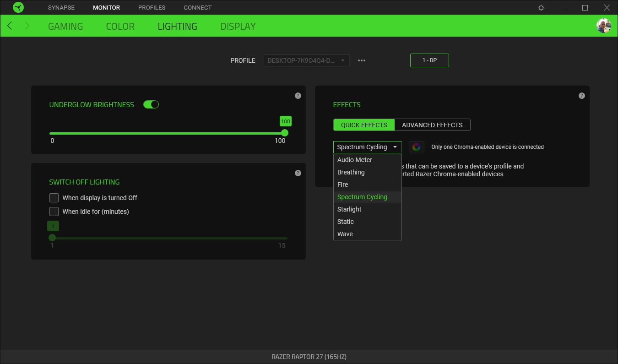
Task: Click the Razer logo icon
Action: coord(18,7)
